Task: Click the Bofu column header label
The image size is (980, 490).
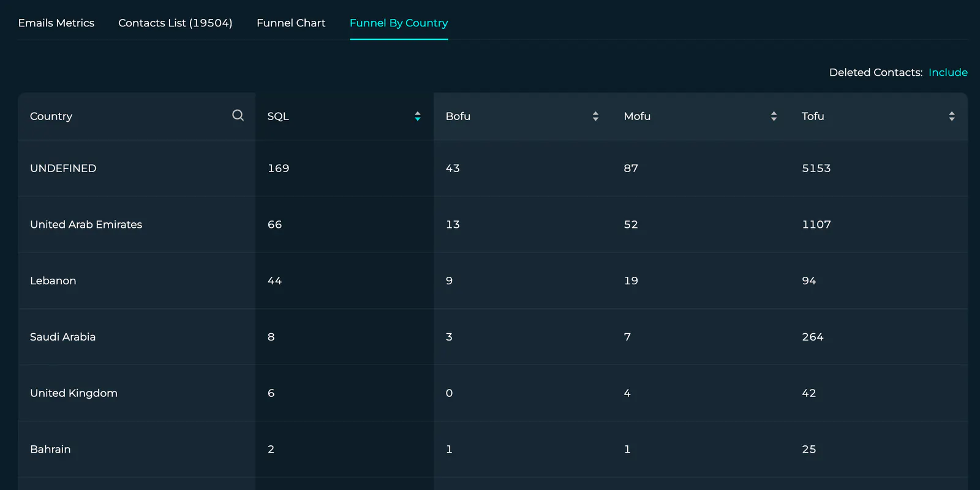Action: [458, 116]
